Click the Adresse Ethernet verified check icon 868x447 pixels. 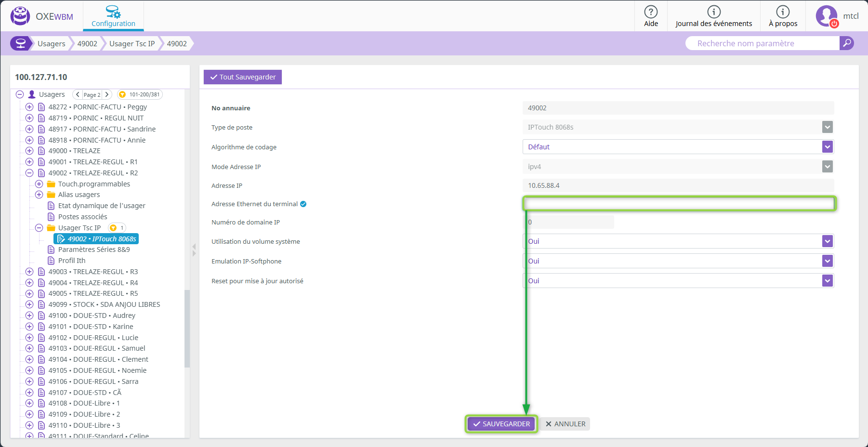coord(303,204)
